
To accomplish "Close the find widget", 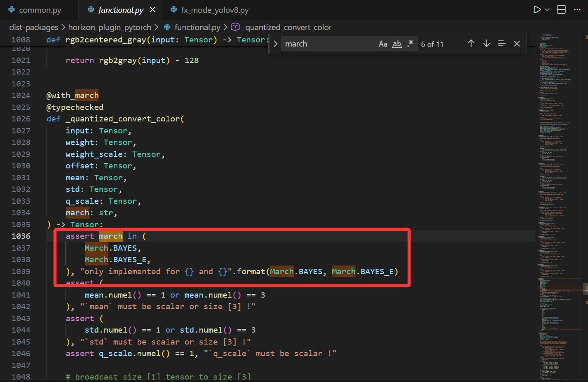I will coord(517,44).
